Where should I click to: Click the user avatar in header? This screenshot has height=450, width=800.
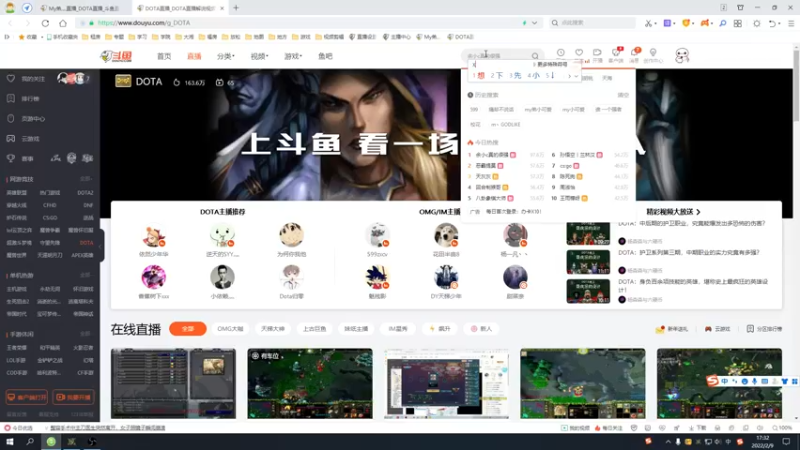[682, 55]
